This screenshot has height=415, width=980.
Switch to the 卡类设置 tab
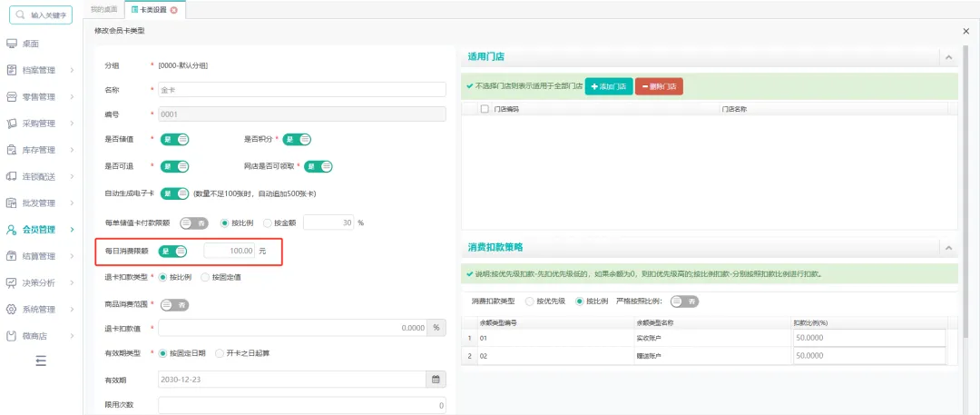click(x=153, y=9)
